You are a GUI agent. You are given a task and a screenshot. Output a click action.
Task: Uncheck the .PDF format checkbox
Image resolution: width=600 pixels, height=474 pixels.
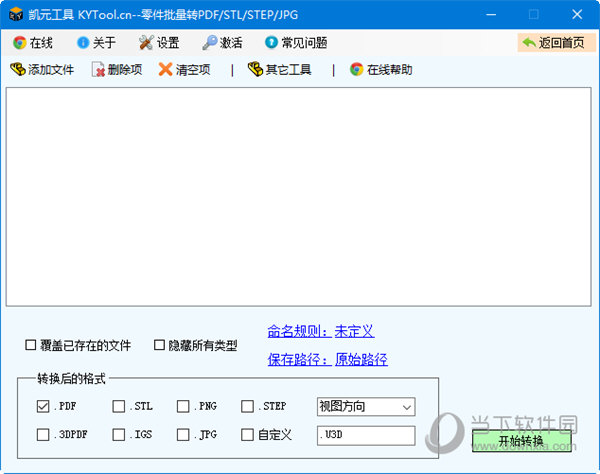coord(43,406)
